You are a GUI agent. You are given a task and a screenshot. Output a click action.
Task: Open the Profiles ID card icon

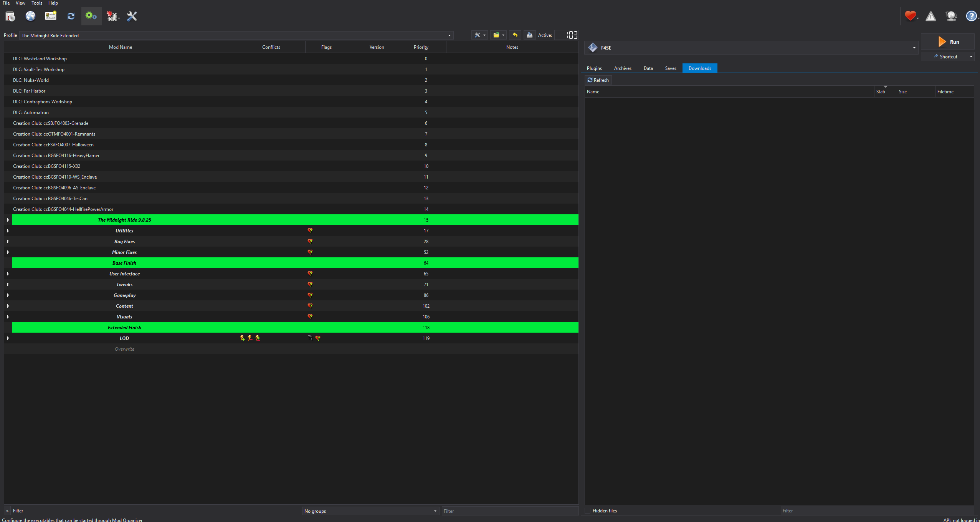51,16
